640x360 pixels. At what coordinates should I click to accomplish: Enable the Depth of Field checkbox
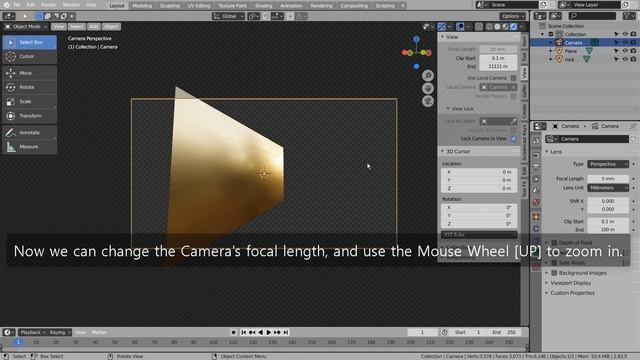(x=554, y=243)
